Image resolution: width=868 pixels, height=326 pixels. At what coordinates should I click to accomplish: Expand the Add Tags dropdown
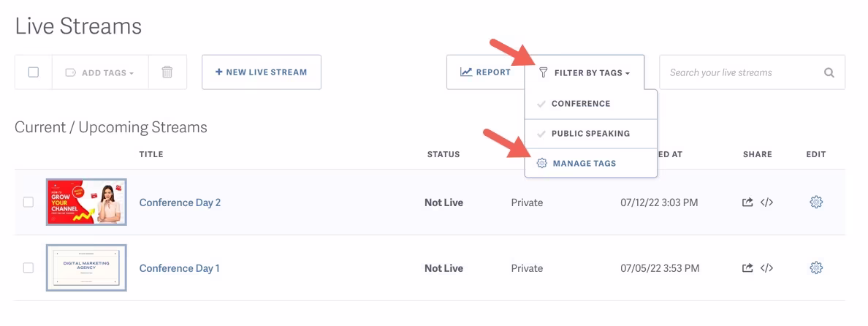pos(100,72)
